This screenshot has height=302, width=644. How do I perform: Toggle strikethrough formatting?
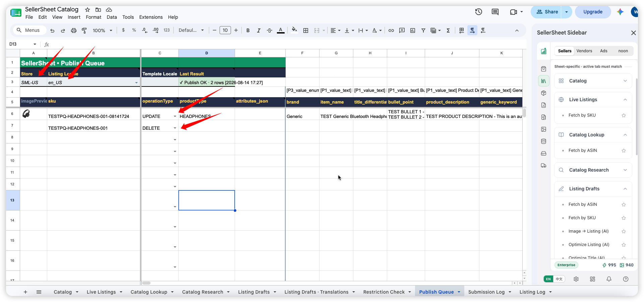point(269,31)
